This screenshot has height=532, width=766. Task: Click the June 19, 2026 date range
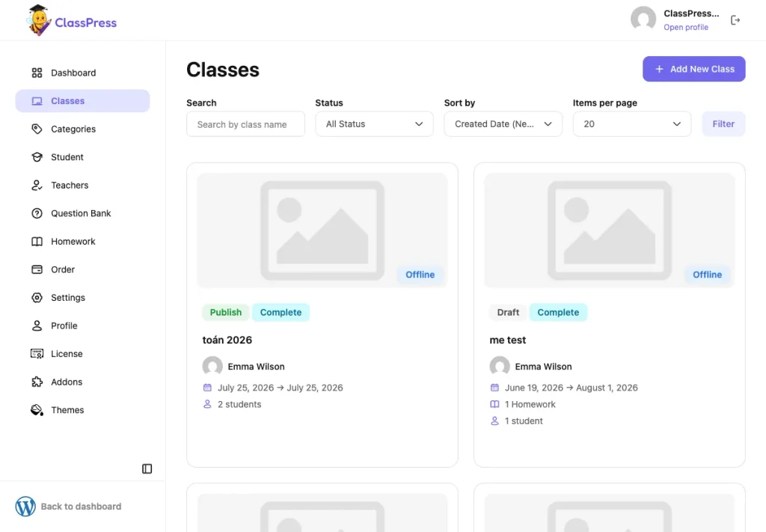pyautogui.click(x=571, y=388)
